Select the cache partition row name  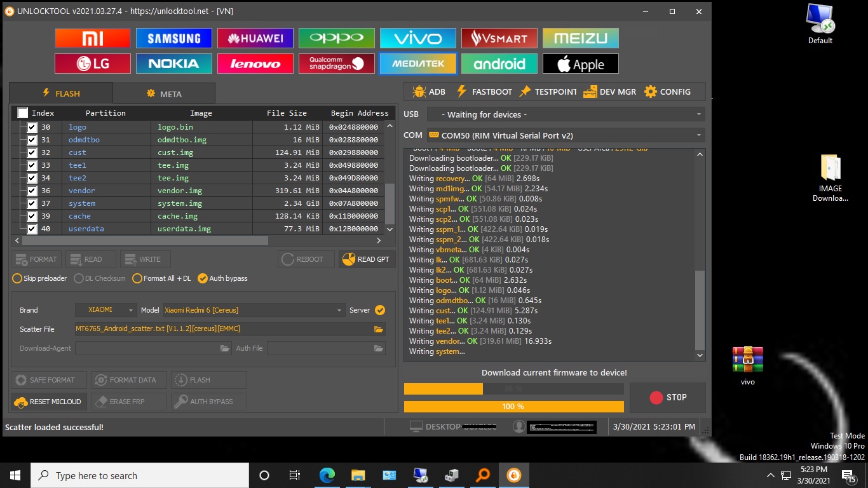79,216
